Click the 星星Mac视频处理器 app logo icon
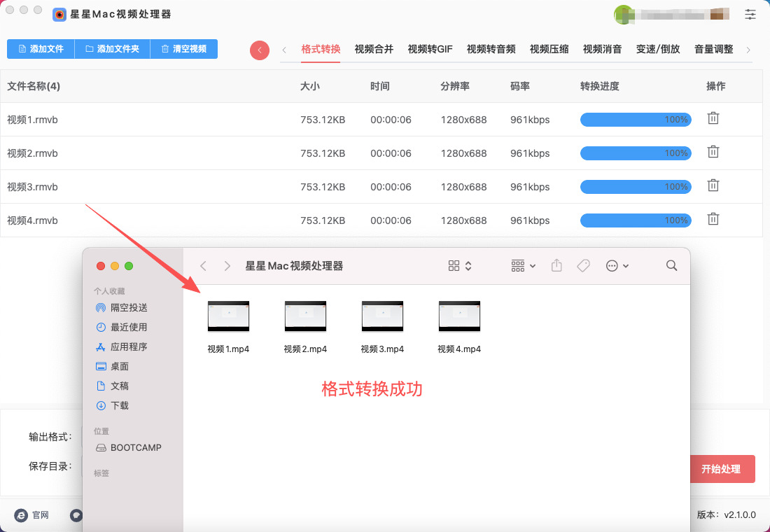Image resolution: width=770 pixels, height=532 pixels. pos(59,14)
